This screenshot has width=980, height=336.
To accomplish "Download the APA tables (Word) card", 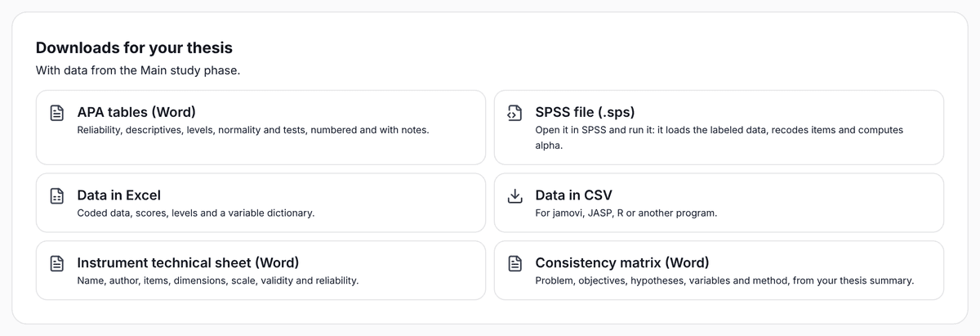I will pos(261,128).
